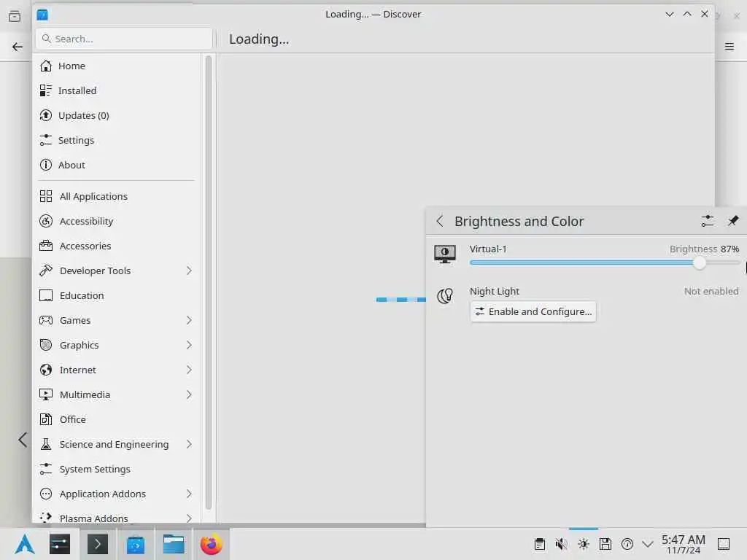Expand the Application Addons subcategories
Image resolution: width=747 pixels, height=560 pixels.
189,494
